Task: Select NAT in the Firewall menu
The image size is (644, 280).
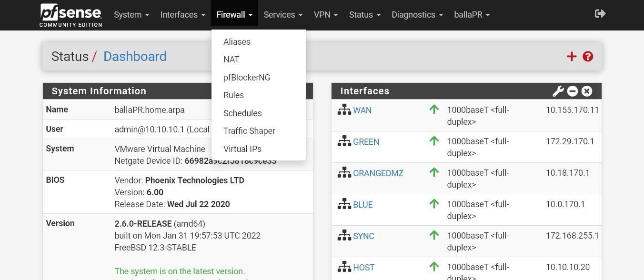Action: pyautogui.click(x=231, y=60)
